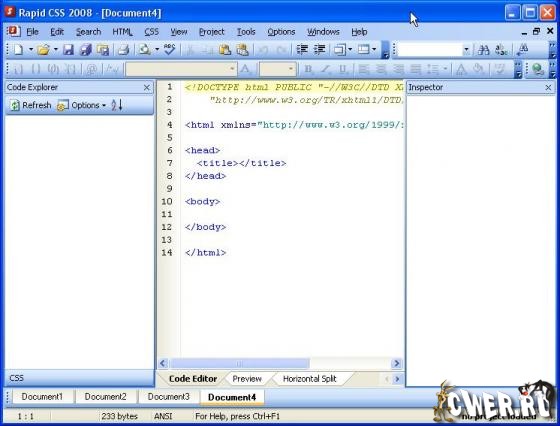Click inside the quick search box
Image resolution: width=560 pixels, height=426 pixels.
(x=430, y=50)
